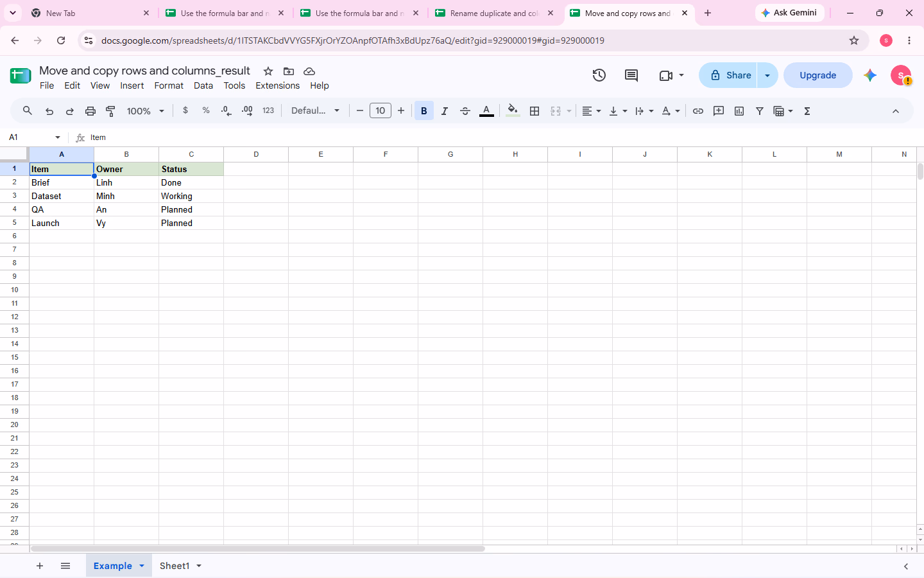Image resolution: width=924 pixels, height=578 pixels.
Task: Open the fill color picker
Action: [x=513, y=111]
